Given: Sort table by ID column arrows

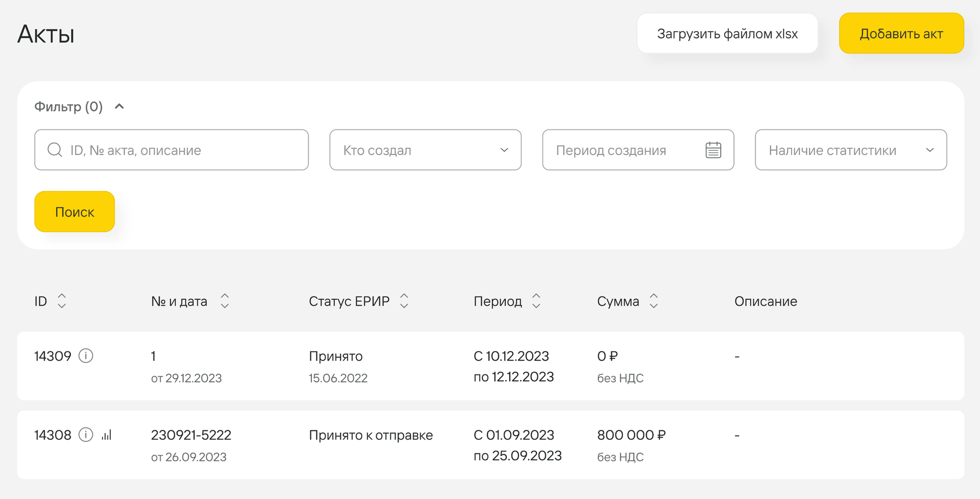Looking at the screenshot, I should [x=62, y=301].
